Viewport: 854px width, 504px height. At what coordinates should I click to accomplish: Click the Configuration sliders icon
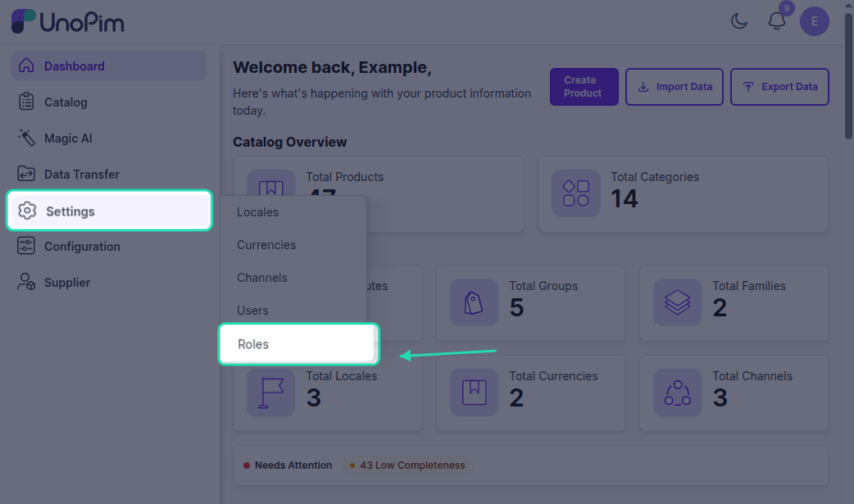tap(26, 246)
